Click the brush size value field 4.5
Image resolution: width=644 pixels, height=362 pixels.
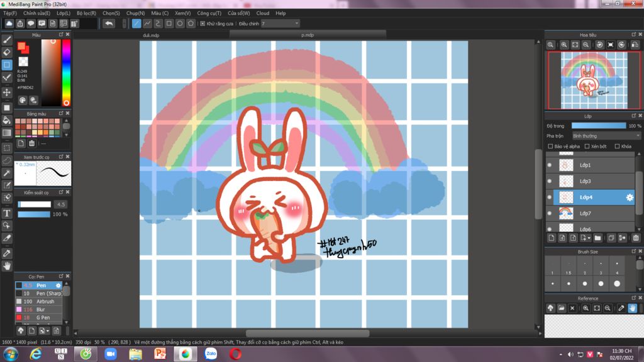(x=61, y=204)
